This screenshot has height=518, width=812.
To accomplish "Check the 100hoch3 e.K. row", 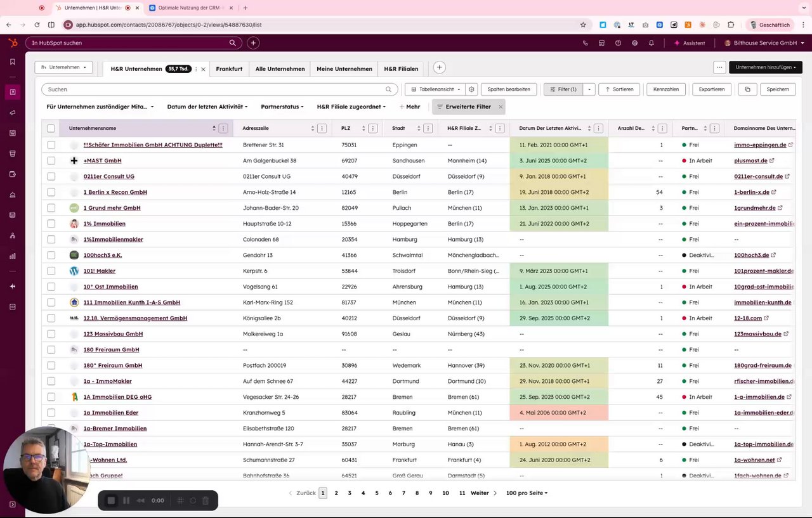I will click(x=51, y=255).
